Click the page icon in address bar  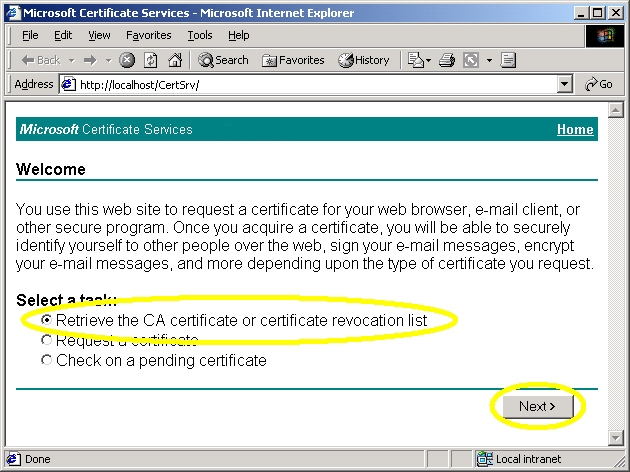point(68,84)
